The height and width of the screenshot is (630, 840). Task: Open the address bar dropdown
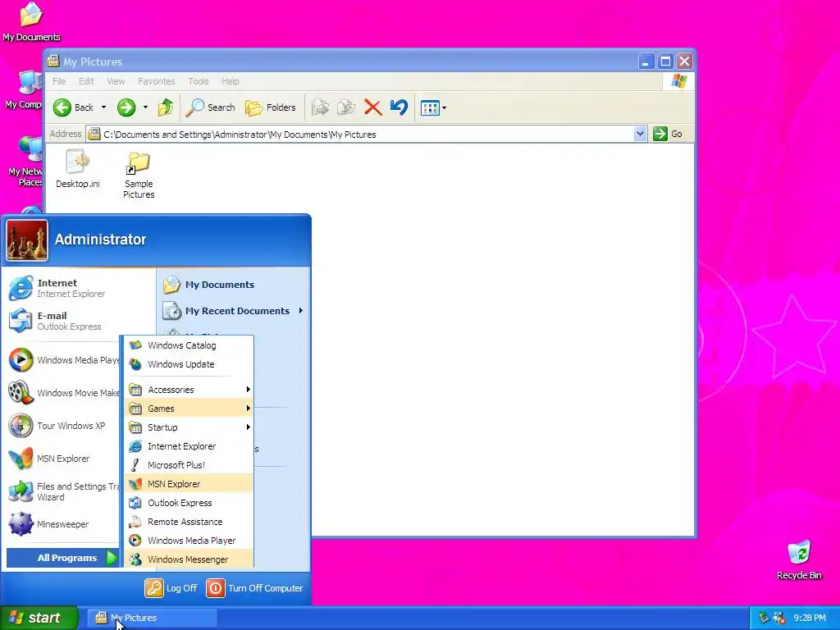(640, 134)
